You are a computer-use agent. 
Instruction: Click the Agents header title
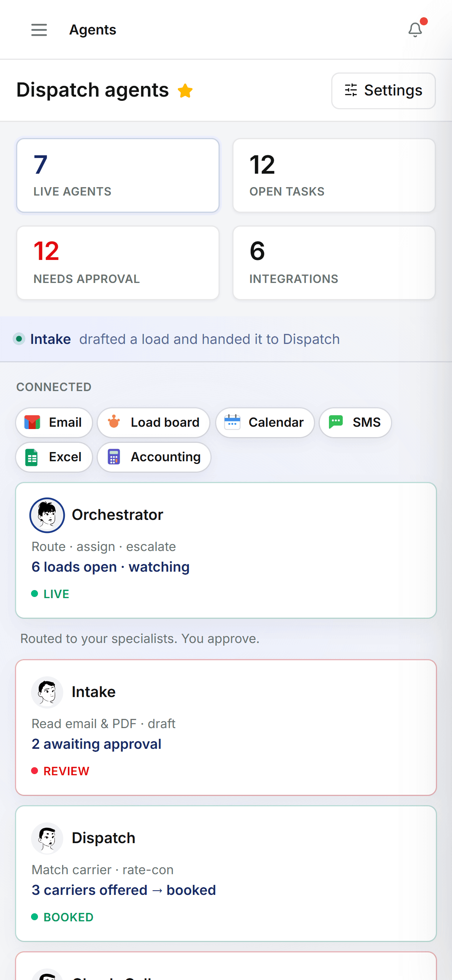93,30
